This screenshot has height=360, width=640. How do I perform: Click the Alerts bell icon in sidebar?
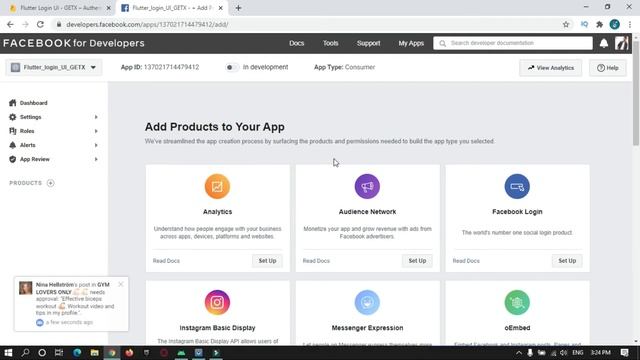13,145
